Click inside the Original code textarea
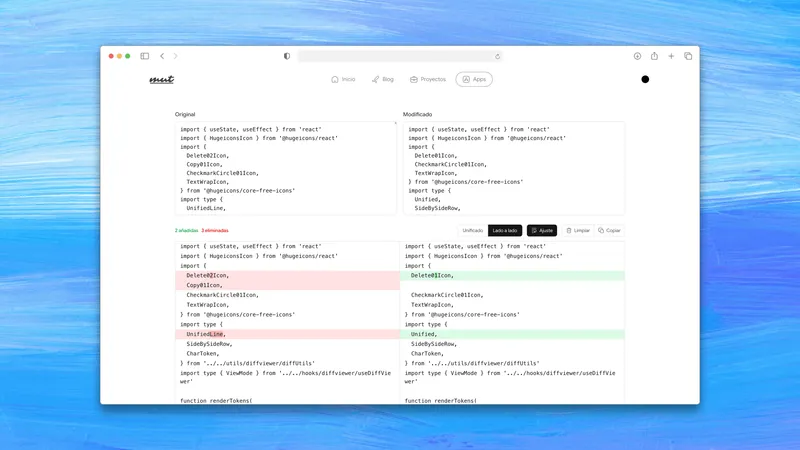This screenshot has width=800, height=450. tap(286, 168)
